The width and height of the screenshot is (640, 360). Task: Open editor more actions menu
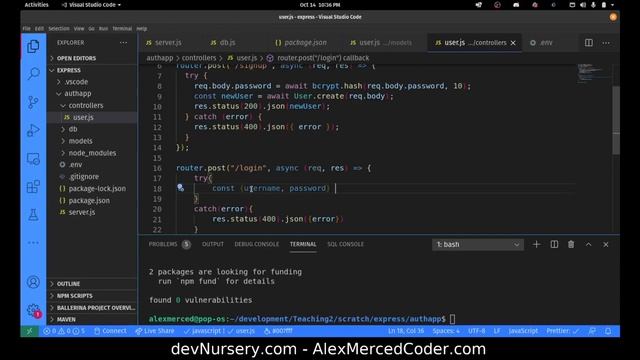click(606, 42)
